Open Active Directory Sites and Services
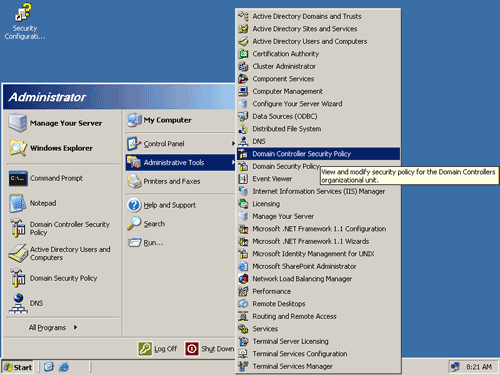The image size is (500, 375). (x=318, y=29)
